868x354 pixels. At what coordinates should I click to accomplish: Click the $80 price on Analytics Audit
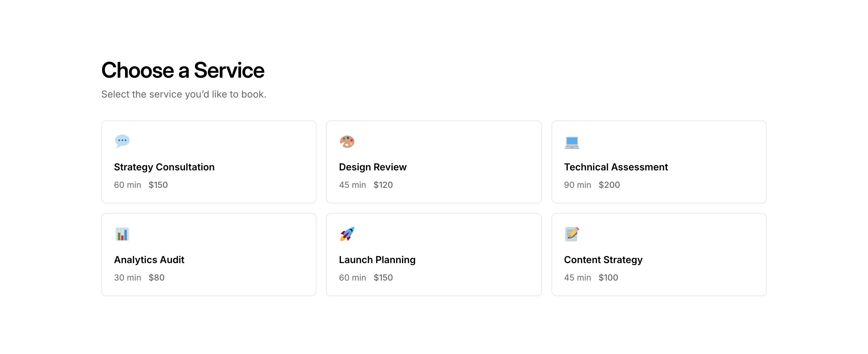156,278
